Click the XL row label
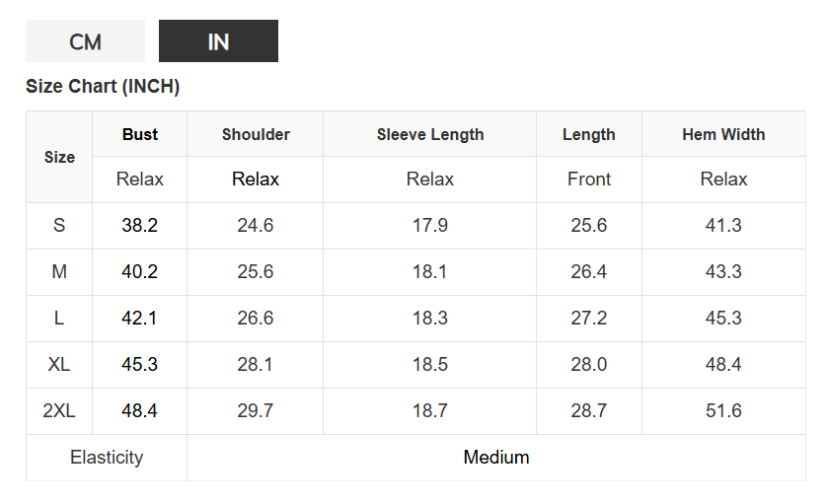This screenshot has width=829, height=504. [59, 365]
